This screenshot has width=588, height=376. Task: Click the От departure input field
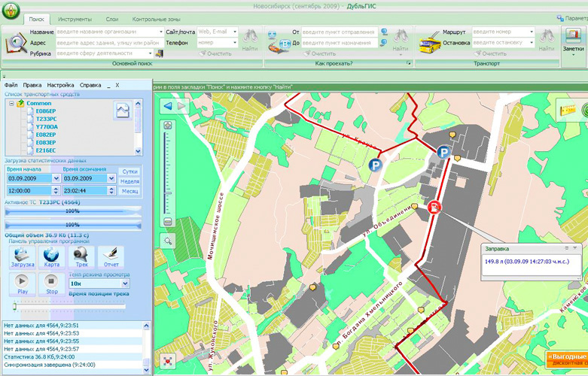[340, 32]
